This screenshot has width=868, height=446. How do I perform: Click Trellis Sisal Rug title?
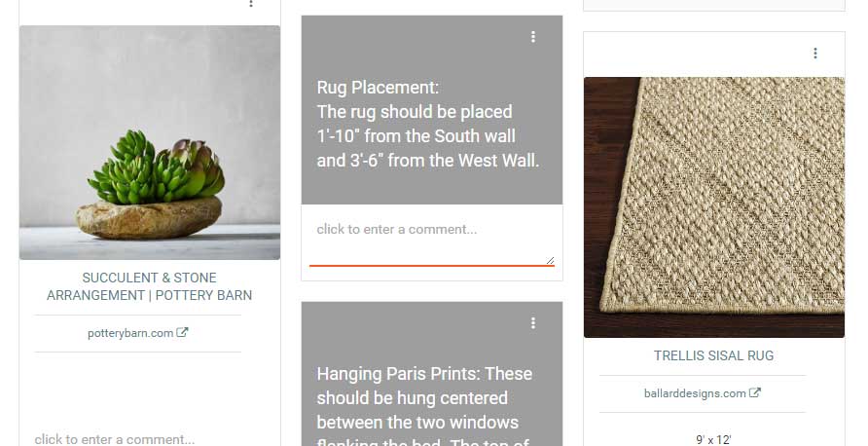(x=713, y=355)
